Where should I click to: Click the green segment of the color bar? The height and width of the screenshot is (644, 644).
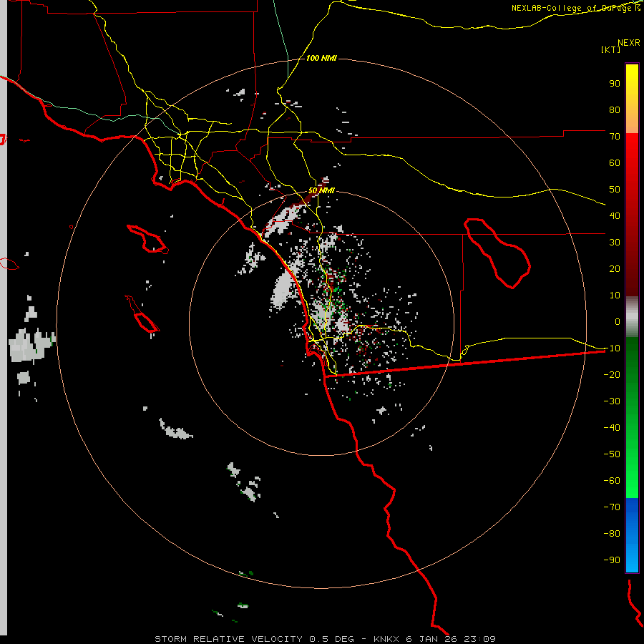[x=632, y=418]
